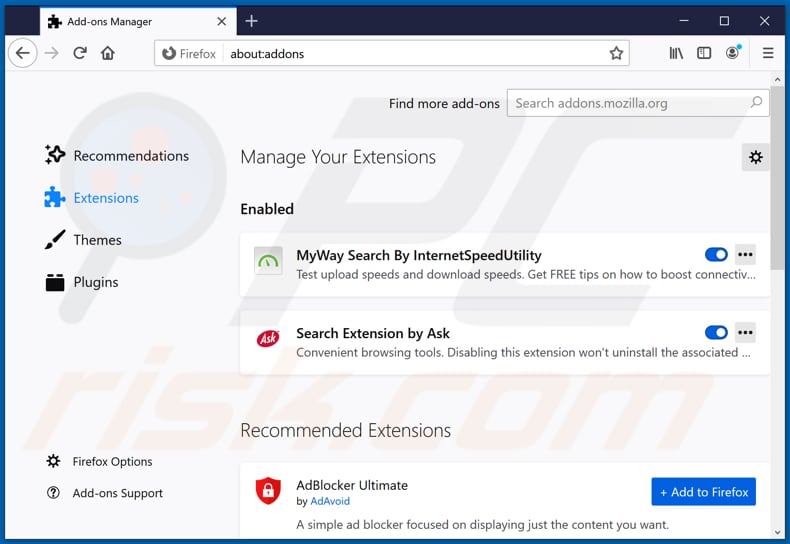790x544 pixels.
Task: Open the Firefox Account icon
Action: (x=733, y=52)
